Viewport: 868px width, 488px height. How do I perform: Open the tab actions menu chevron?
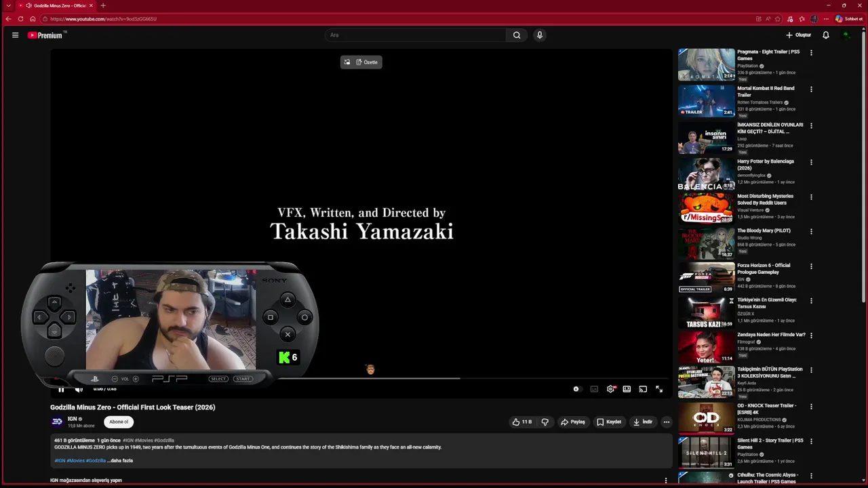pyautogui.click(x=8, y=5)
